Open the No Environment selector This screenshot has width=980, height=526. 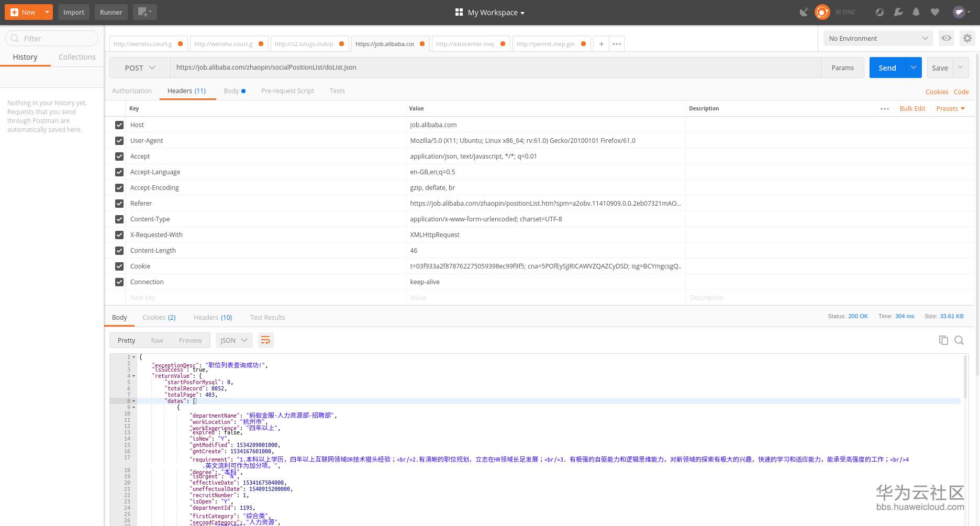[878, 38]
